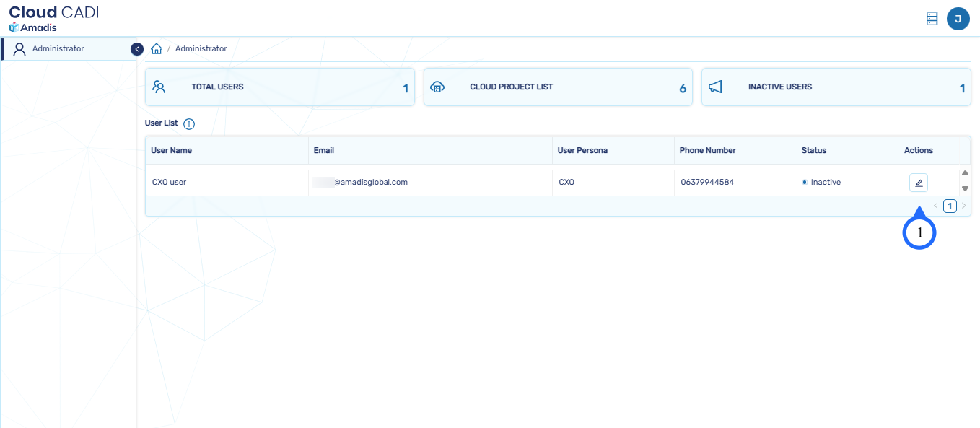980x428 pixels.
Task: Go to the previous page of the table
Action: [936, 206]
